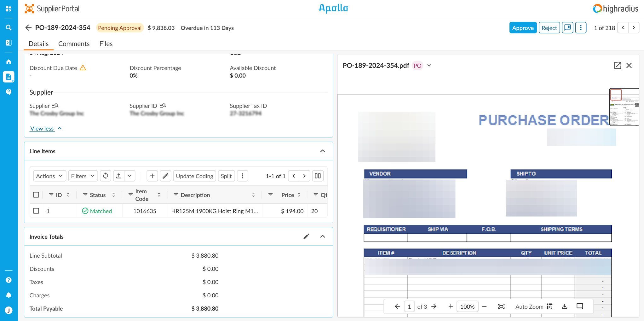Open help question mark near sidebar bottom
This screenshot has height=321, width=644.
pos(9,280)
